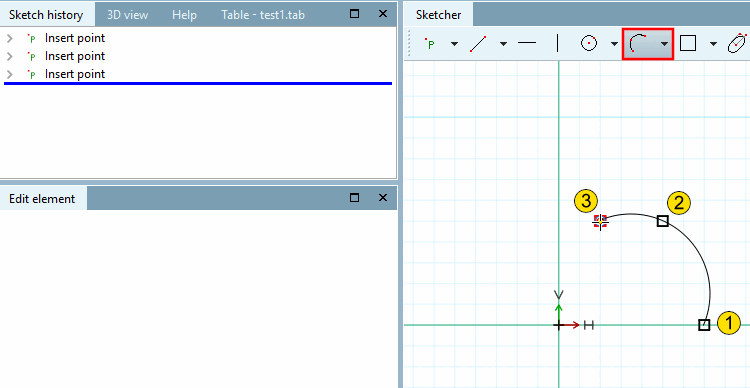Select the first Insert point row text
The image size is (750, 388).
[x=75, y=38]
